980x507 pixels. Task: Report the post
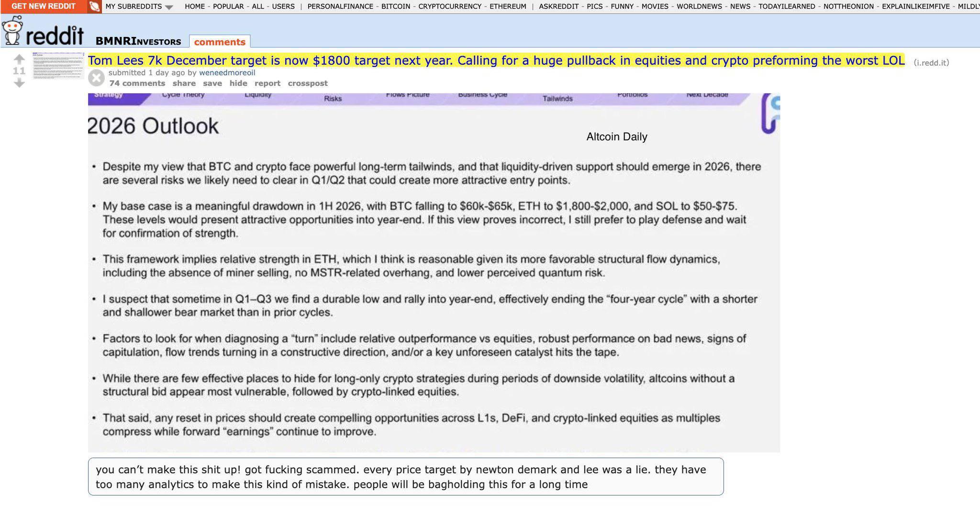(267, 83)
